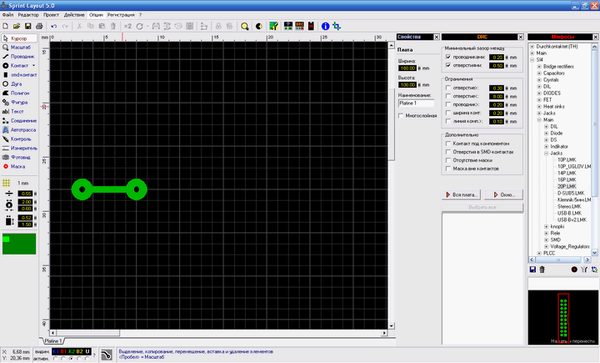600x363 pixels.
Task: Select the Полигон polygon tool
Action: (19, 93)
